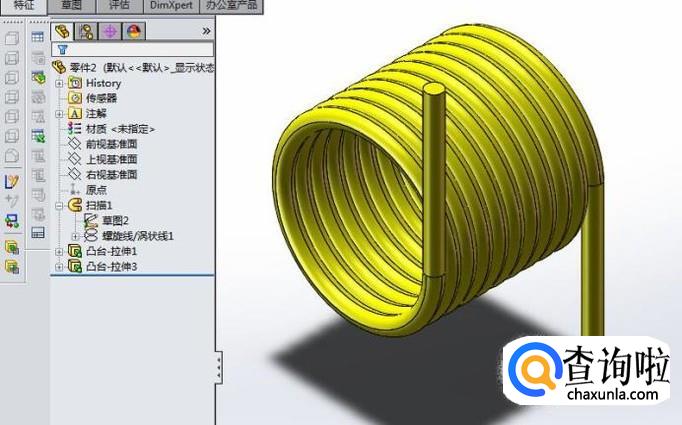Expand the 凸台-拉伸1 node
The height and width of the screenshot is (425, 682).
coord(59,251)
